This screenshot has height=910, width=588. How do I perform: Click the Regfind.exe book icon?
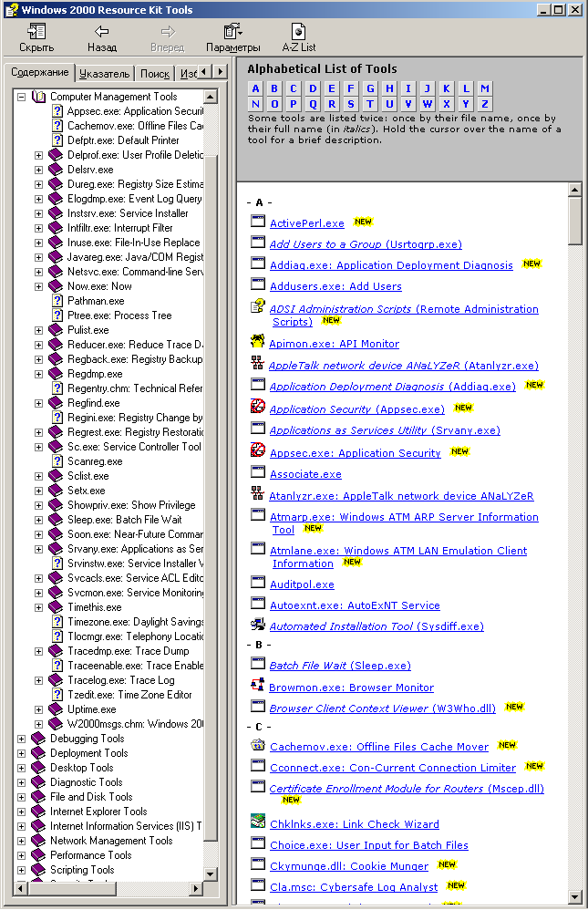[56, 403]
